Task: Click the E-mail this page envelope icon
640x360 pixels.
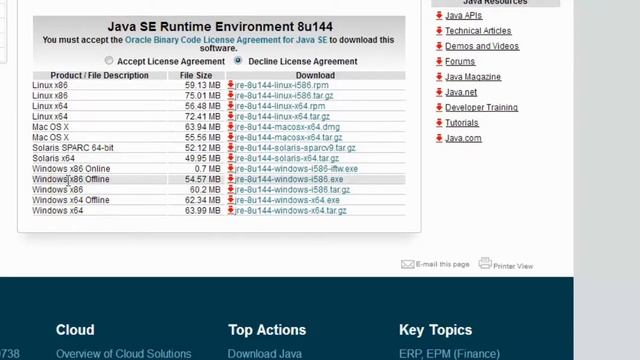Action: coord(407,264)
